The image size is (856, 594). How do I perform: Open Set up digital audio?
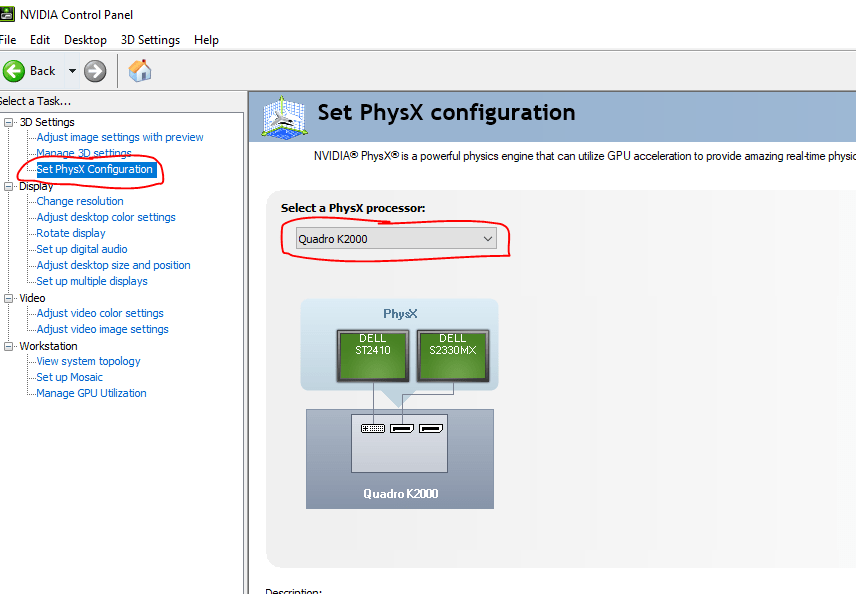tap(81, 249)
